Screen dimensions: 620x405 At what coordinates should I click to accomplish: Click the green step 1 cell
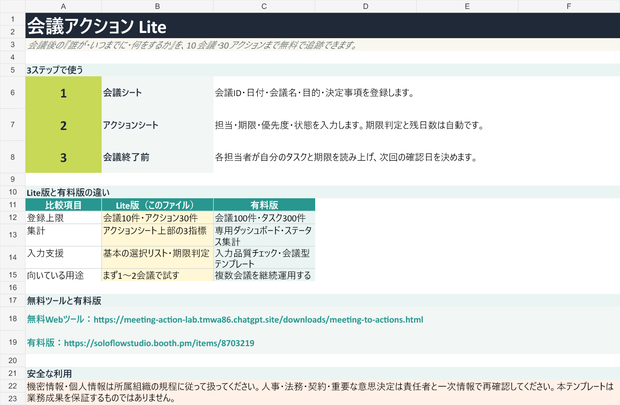tap(63, 93)
